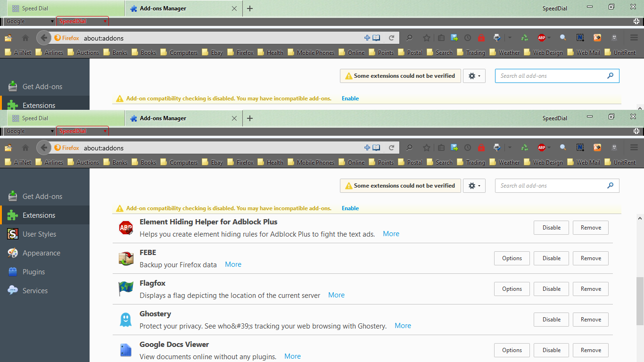Go back using the arrow in the lower window
The image size is (644, 362).
[44, 148]
